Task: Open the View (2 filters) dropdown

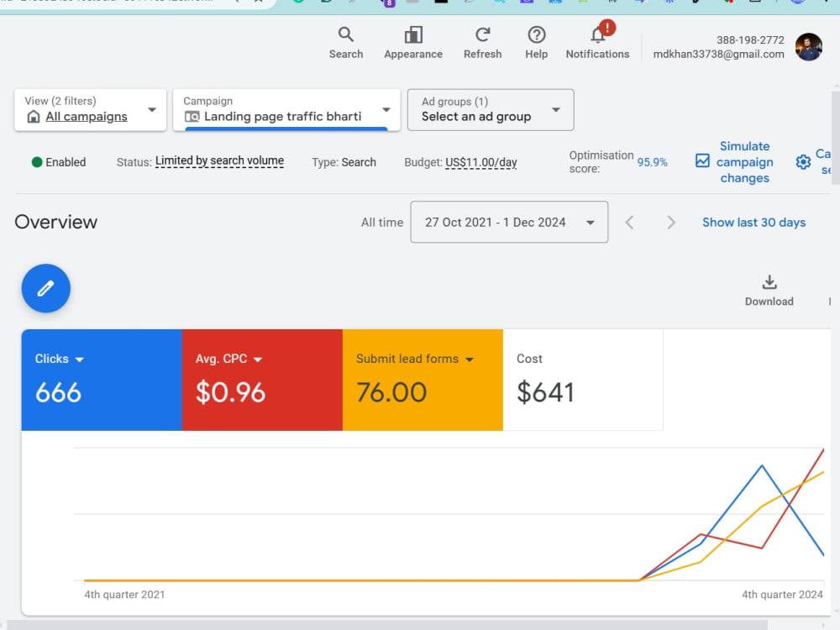Action: coord(90,110)
